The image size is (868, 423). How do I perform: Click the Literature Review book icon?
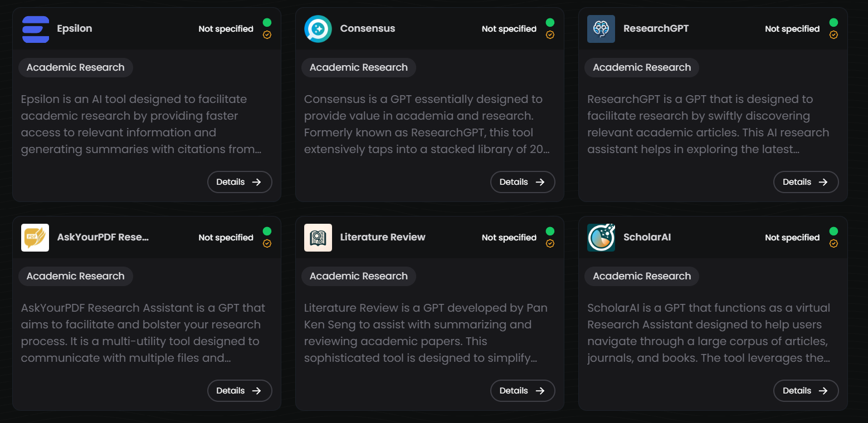pyautogui.click(x=318, y=238)
